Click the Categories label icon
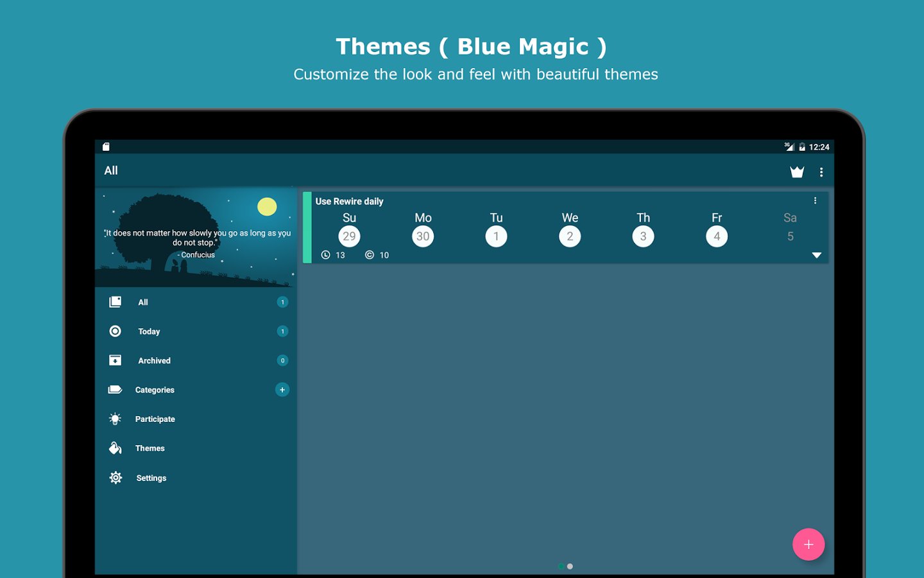This screenshot has height=578, width=924. [x=116, y=390]
